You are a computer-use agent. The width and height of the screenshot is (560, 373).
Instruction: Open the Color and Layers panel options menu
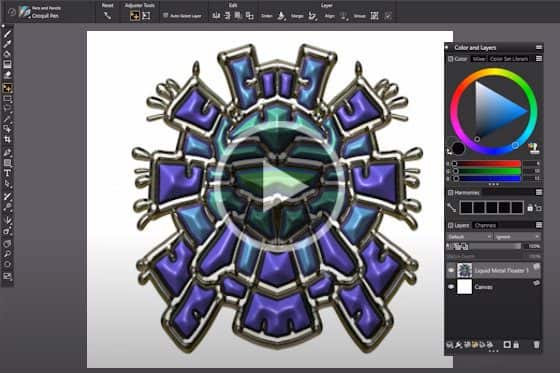click(539, 48)
